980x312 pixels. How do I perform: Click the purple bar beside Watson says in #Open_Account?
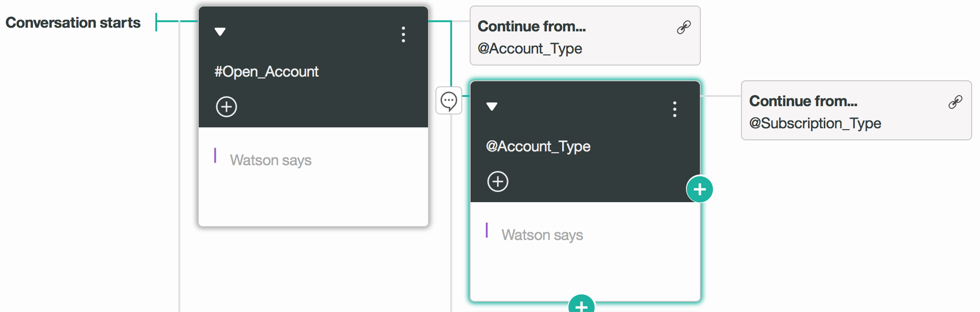[215, 156]
